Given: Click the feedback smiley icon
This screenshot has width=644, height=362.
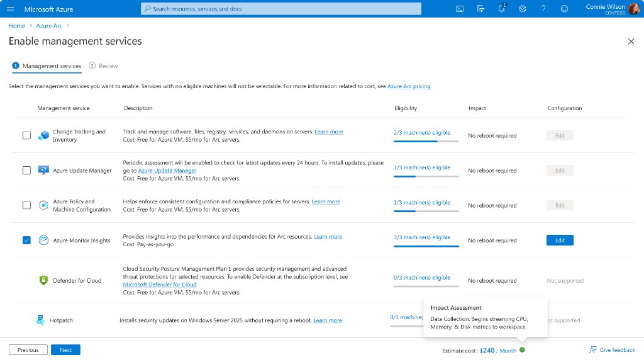Looking at the screenshot, I should point(564,9).
